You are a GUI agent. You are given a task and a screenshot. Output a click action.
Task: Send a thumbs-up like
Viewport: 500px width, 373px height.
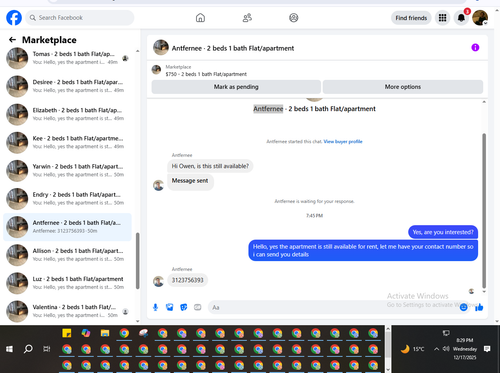click(x=479, y=307)
